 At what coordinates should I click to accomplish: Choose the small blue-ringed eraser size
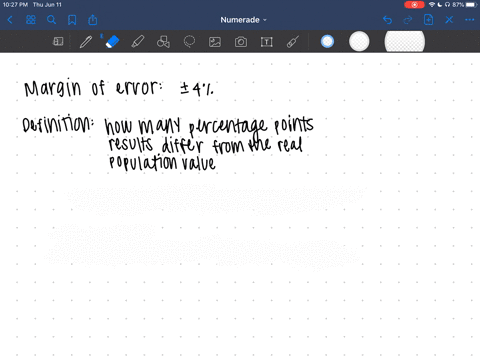pos(327,42)
